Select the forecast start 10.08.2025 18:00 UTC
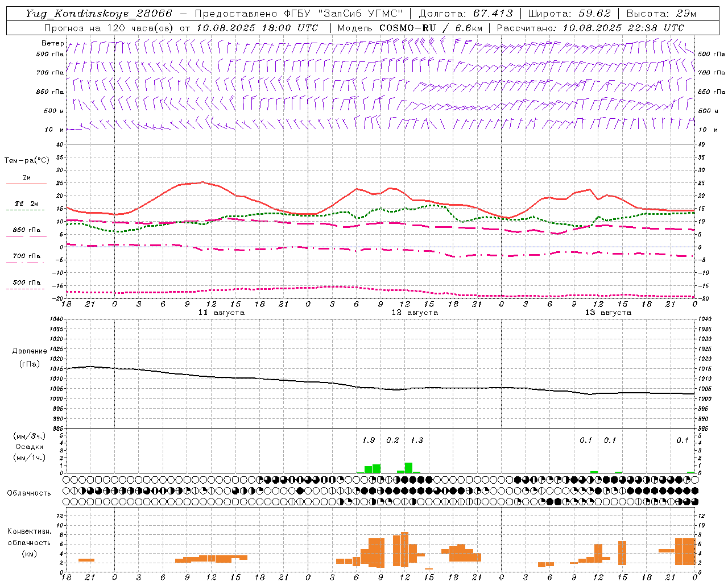This screenshot has width=728, height=582. pyautogui.click(x=257, y=28)
